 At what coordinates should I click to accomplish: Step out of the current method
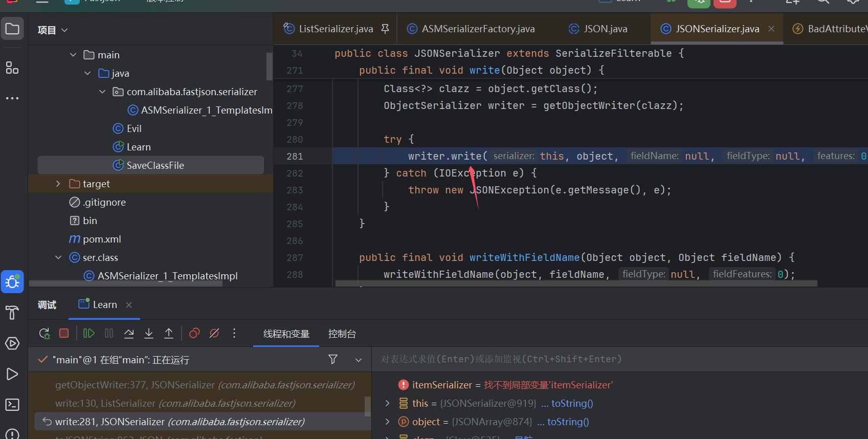coord(169,333)
